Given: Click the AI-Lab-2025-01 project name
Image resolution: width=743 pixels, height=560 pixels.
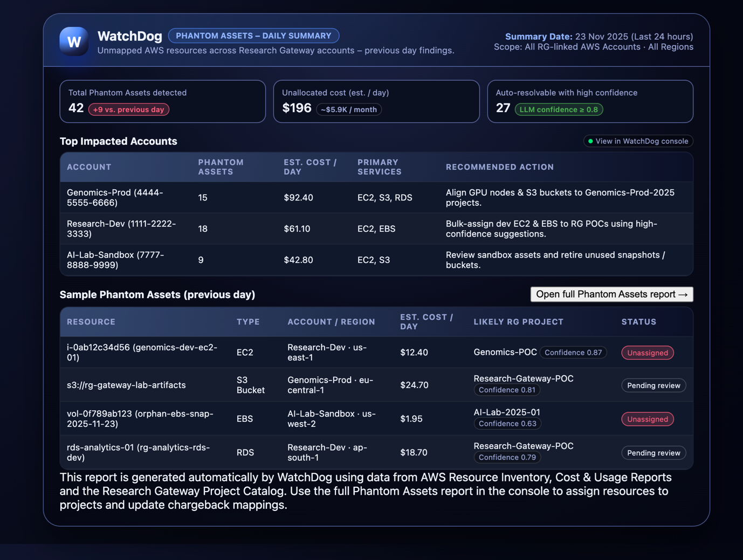Looking at the screenshot, I should [507, 412].
